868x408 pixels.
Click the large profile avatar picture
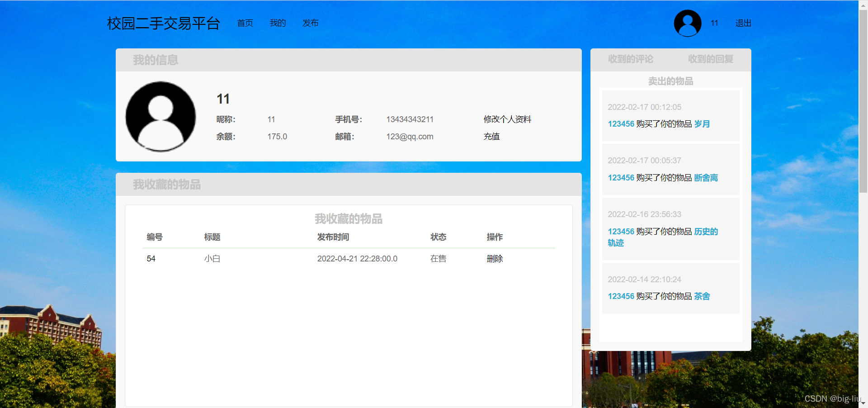tap(160, 117)
